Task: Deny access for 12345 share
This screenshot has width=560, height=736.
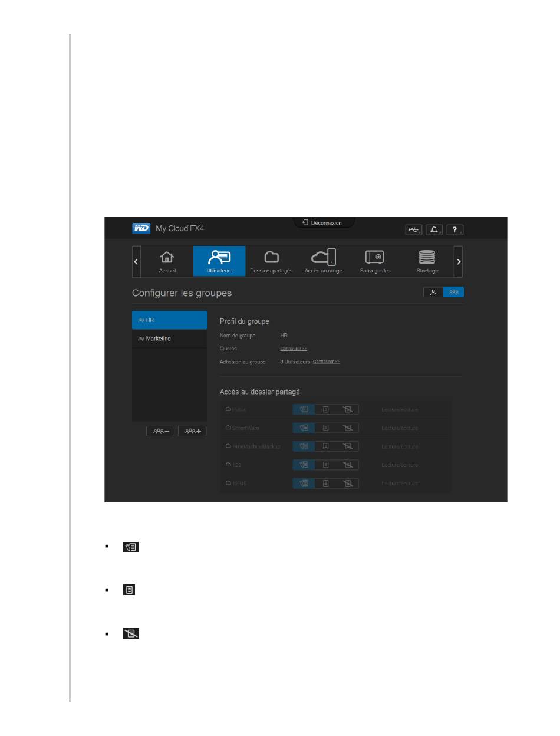Action: point(348,483)
